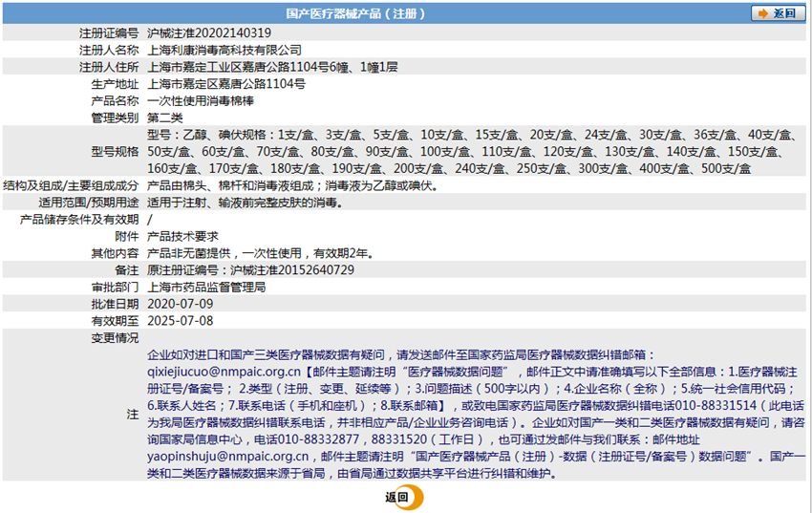Click registrant name 上海利康消毒高科技有限公司

(x=224, y=51)
